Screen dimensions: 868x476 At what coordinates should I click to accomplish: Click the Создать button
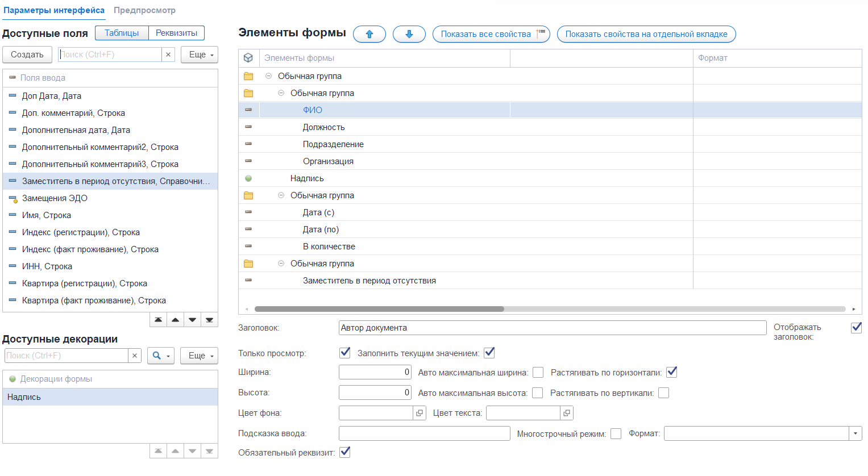pos(27,55)
